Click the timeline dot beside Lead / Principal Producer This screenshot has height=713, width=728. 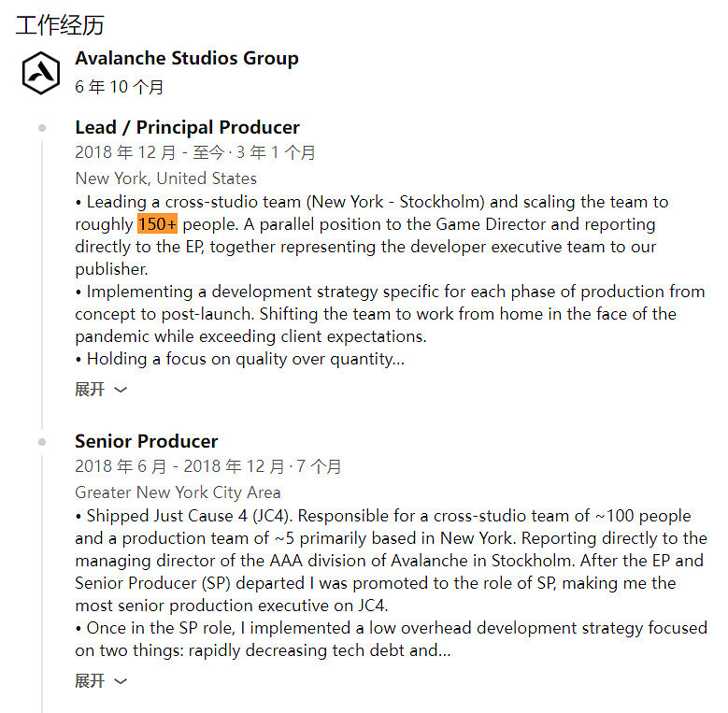(x=42, y=128)
